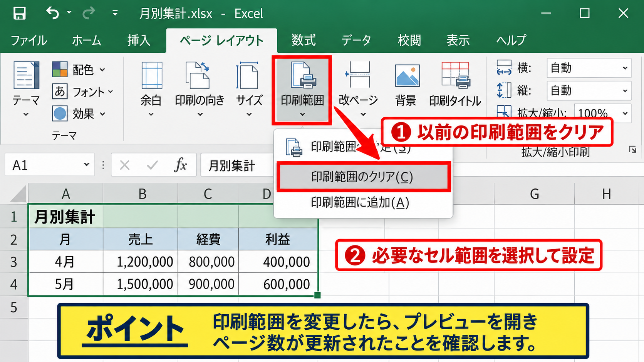Switch to the 表示 tab
Screen dimensions: 644x362
[458, 40]
